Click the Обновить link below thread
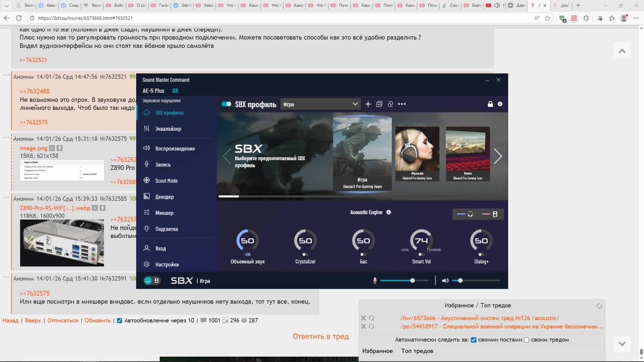 pos(97,320)
